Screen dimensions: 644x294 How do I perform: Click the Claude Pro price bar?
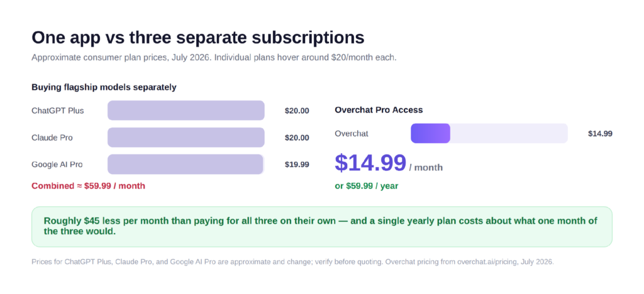[x=186, y=138]
